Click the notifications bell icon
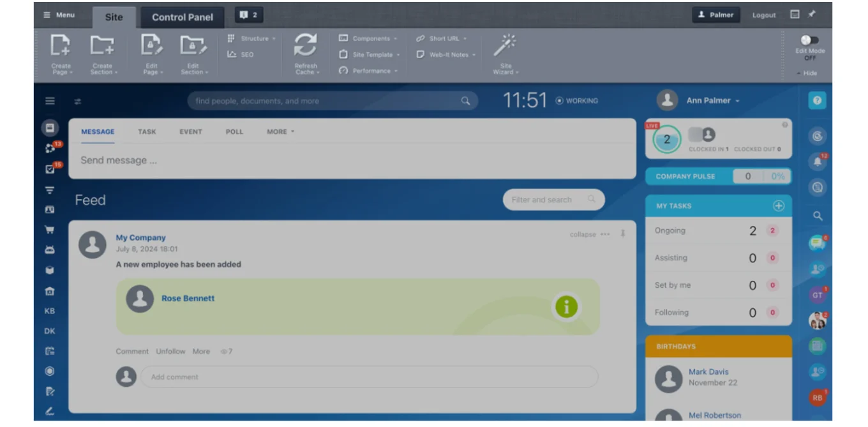868x427 pixels. coord(817,161)
